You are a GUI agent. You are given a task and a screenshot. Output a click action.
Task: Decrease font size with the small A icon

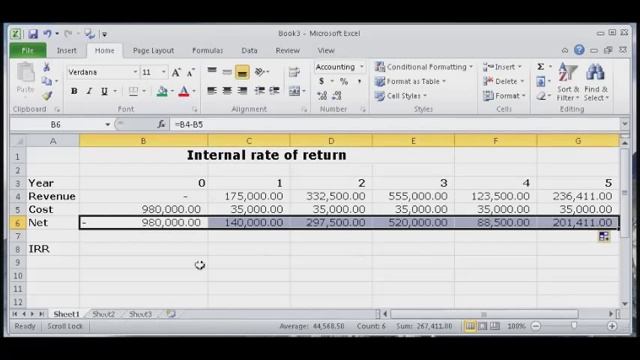coord(191,73)
